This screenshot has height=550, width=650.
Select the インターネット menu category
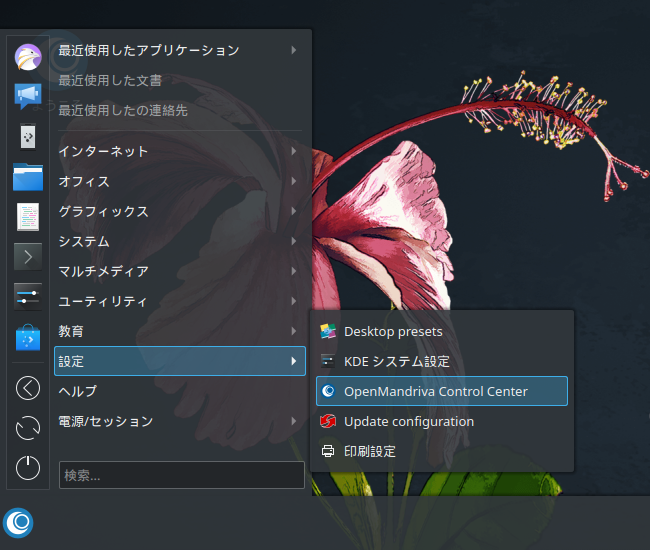[x=180, y=151]
